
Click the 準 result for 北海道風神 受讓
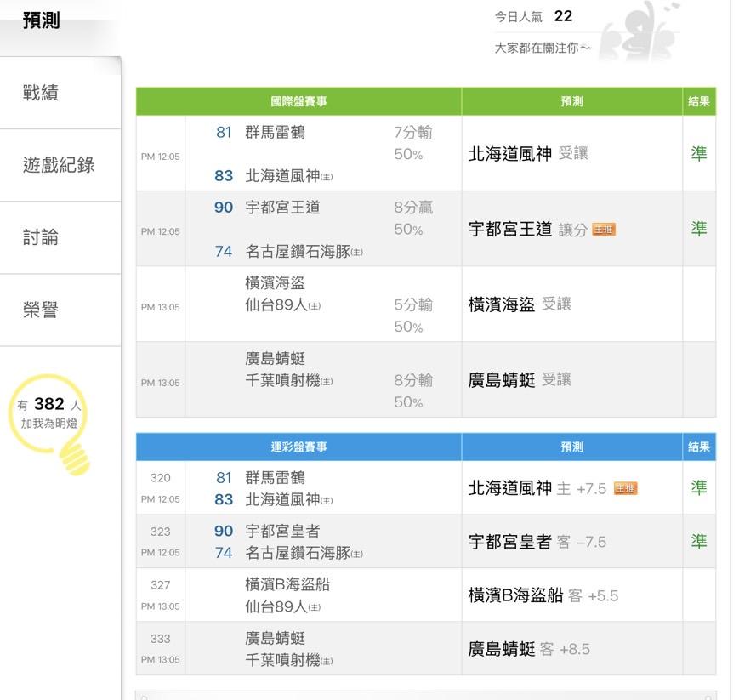[x=698, y=153]
